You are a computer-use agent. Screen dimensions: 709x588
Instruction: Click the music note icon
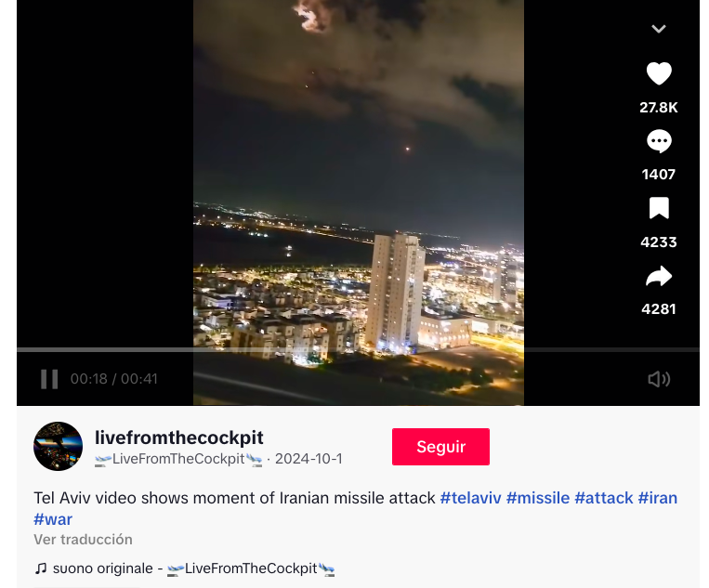(41, 568)
